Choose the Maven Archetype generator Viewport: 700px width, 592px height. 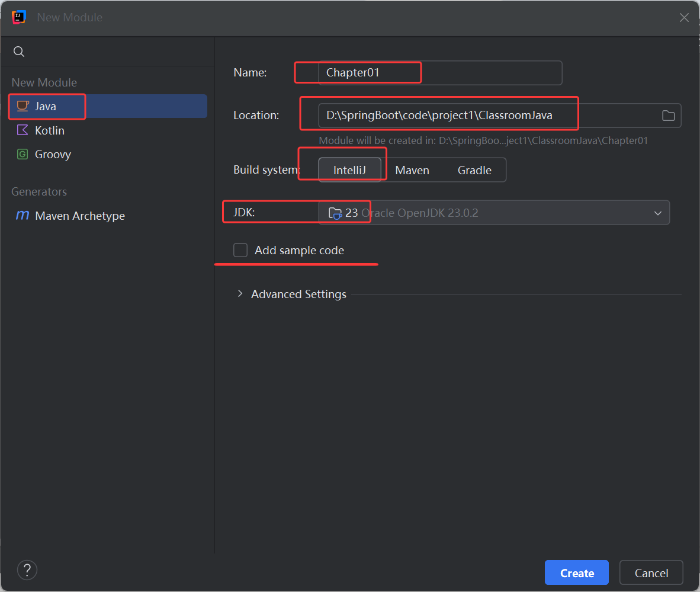pos(108,216)
